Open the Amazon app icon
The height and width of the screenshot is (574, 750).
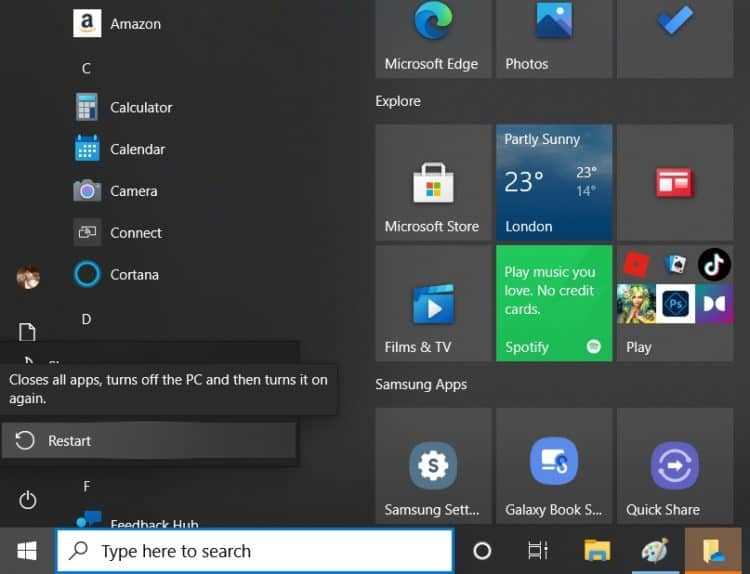[x=87, y=23]
